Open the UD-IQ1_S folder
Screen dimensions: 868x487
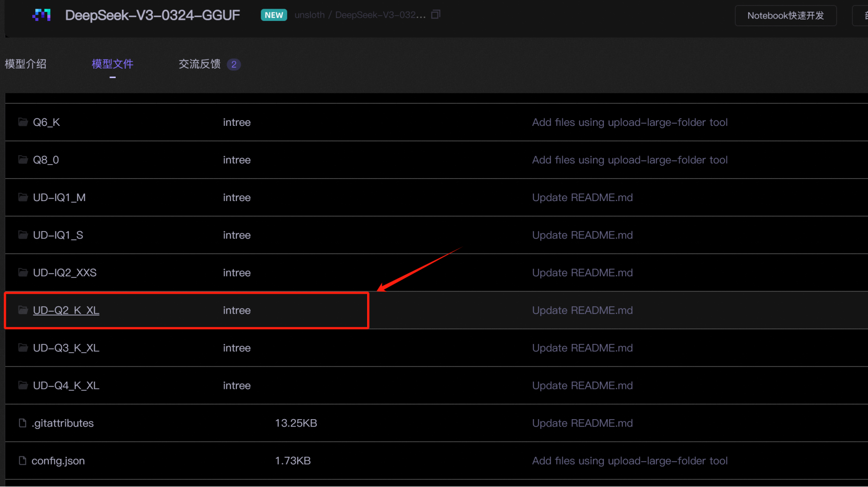point(58,235)
